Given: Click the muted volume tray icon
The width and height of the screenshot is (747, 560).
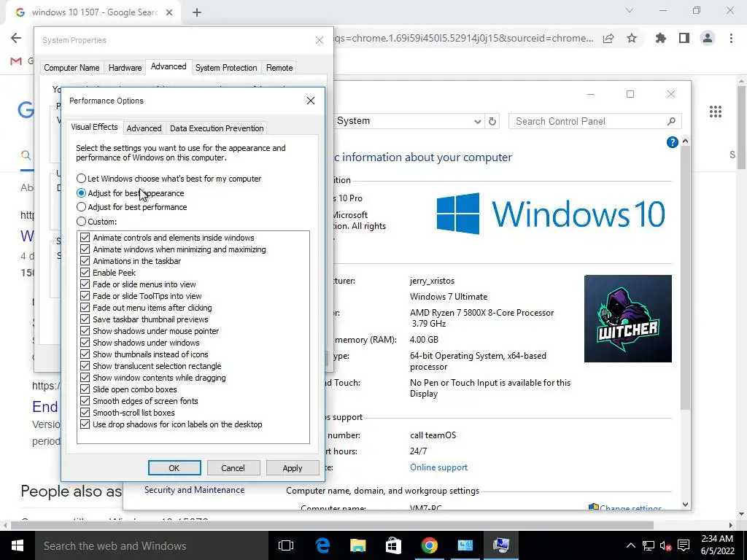Looking at the screenshot, I should tap(665, 545).
